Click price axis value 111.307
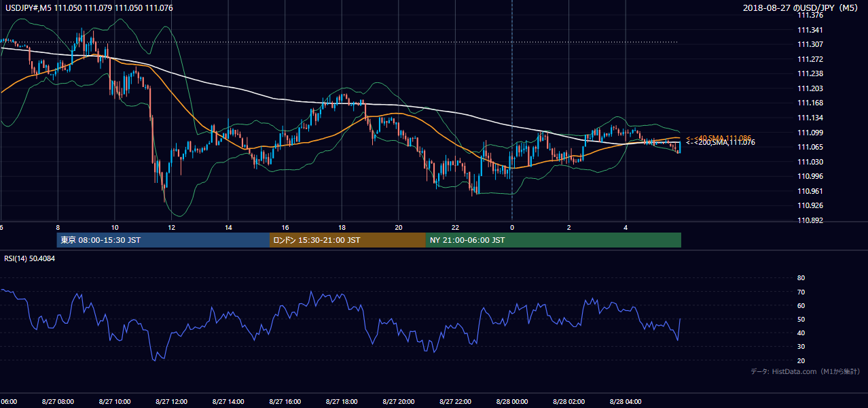 [x=811, y=44]
